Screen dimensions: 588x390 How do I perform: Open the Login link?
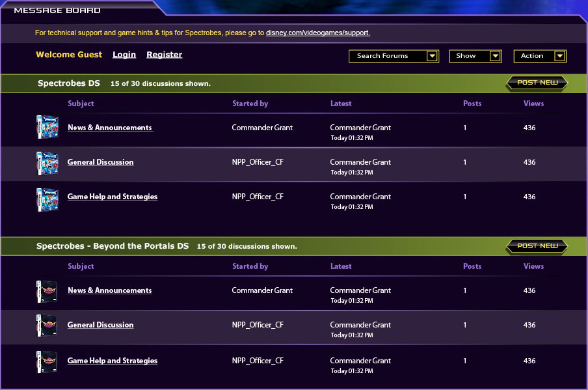click(x=124, y=55)
